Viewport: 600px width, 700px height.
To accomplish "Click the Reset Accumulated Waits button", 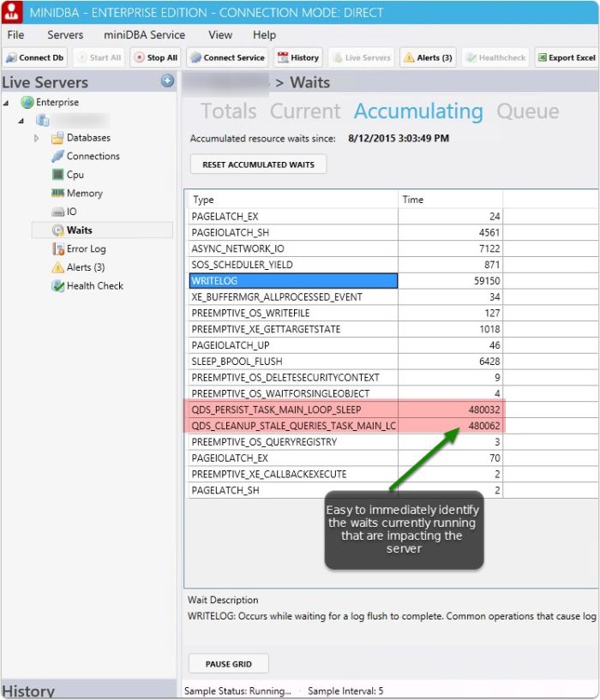I will [258, 165].
